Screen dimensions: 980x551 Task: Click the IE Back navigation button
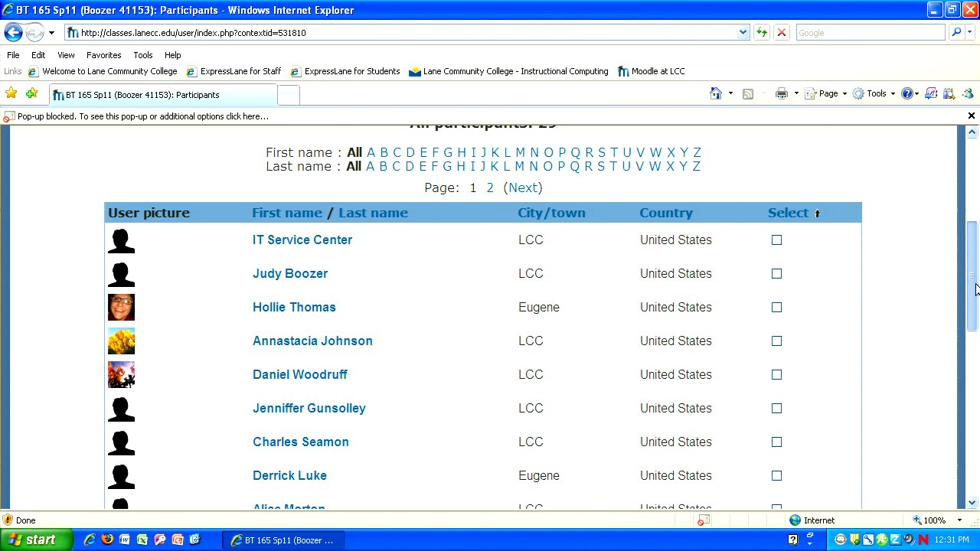(13, 33)
